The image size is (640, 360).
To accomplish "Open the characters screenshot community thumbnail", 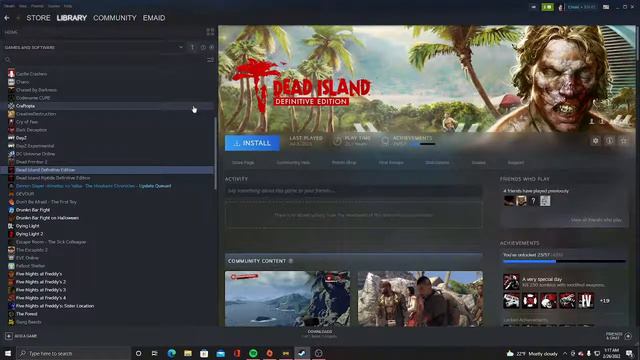I will coord(420,299).
